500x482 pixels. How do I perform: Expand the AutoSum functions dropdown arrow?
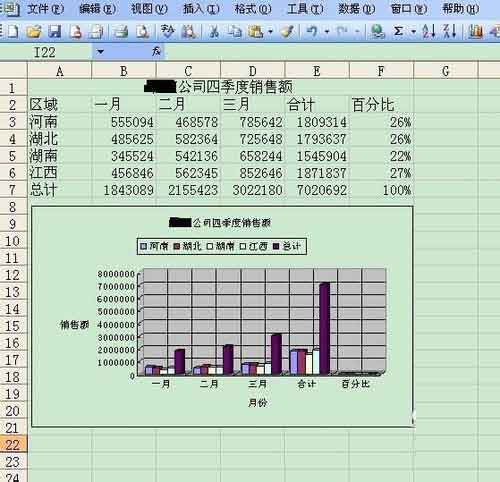414,32
